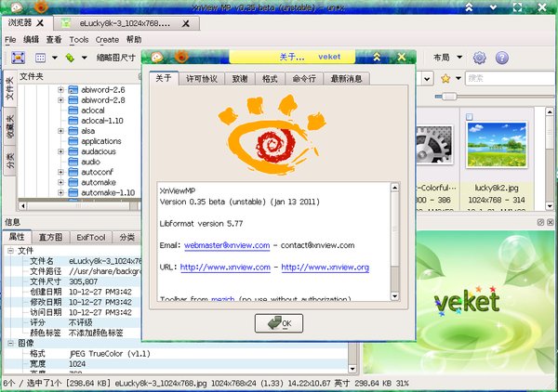The height and width of the screenshot is (392, 558).
Task: Expand the alsa folder node
Action: (60, 131)
